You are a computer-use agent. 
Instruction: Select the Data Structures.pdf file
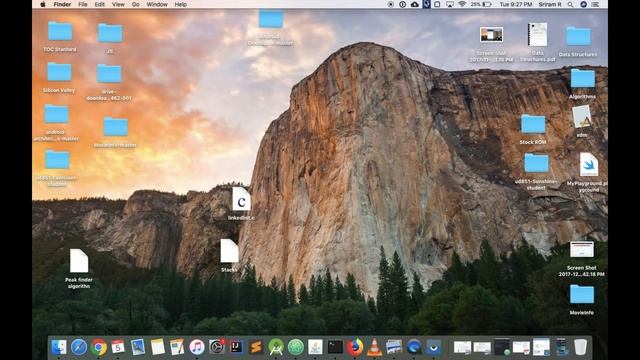(x=538, y=35)
